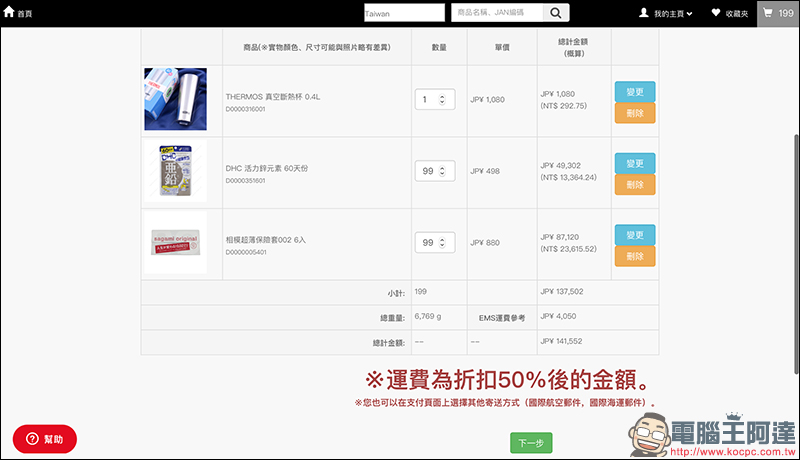Open the user account icon
The width and height of the screenshot is (800, 460).
click(x=644, y=13)
